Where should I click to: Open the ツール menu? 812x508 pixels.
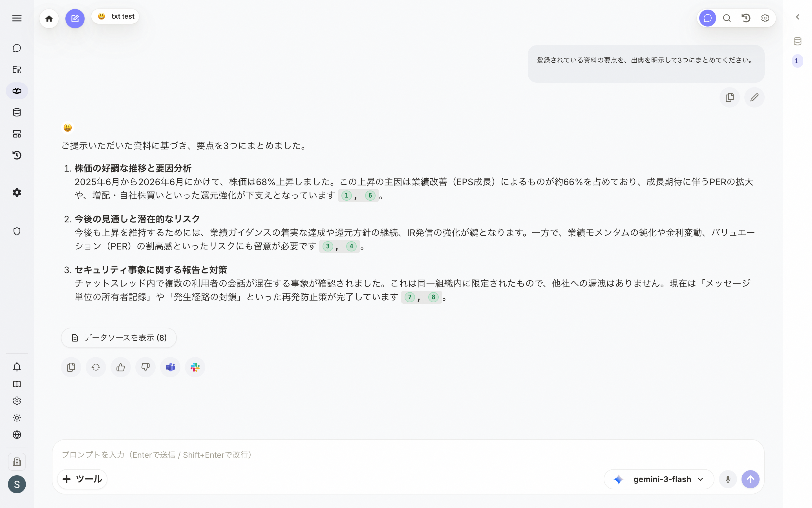click(x=82, y=479)
